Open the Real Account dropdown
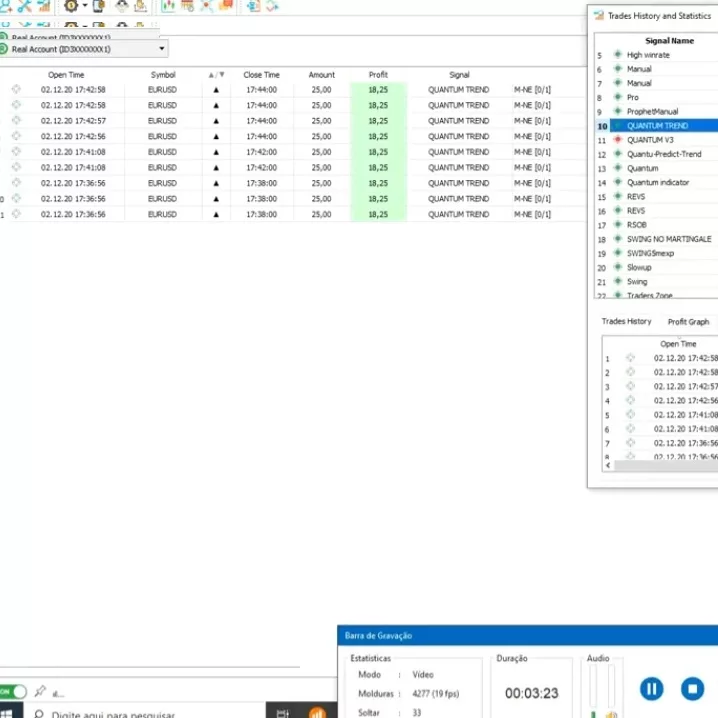Image resolution: width=718 pixels, height=718 pixels. coord(84,49)
